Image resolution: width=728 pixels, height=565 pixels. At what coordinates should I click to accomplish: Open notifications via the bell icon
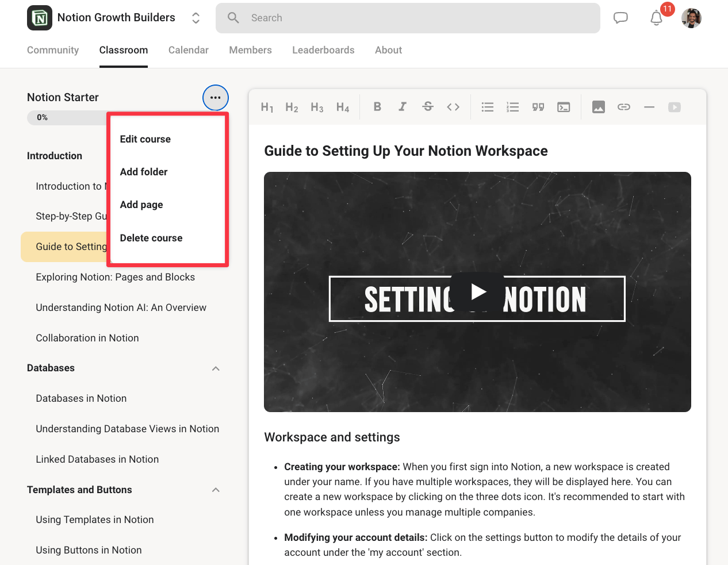pos(656,18)
